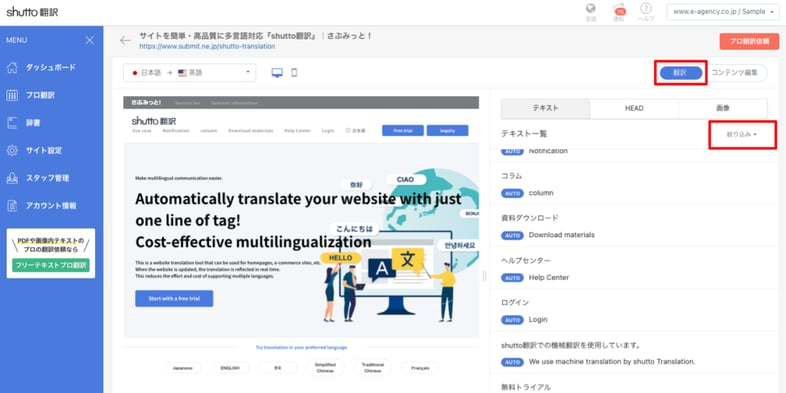
Task: Open notifications icon with red badge
Action: tap(620, 10)
